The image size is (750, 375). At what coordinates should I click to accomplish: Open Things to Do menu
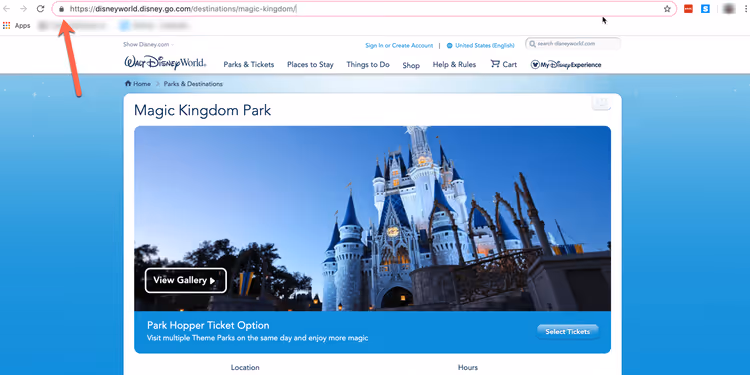[368, 65]
